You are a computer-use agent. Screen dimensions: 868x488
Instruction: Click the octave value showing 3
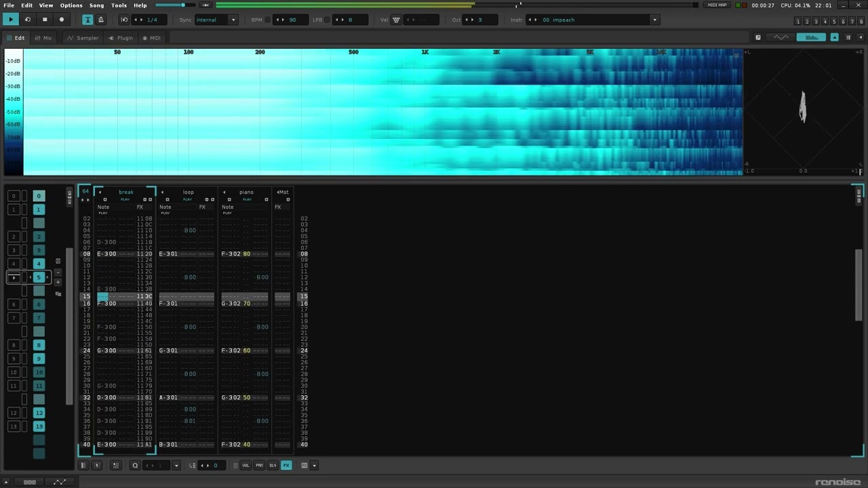pos(480,20)
